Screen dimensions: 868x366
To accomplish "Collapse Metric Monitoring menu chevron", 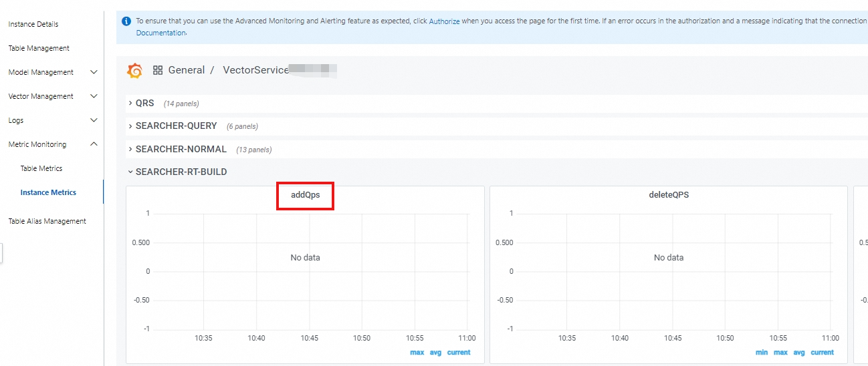I will pos(94,144).
